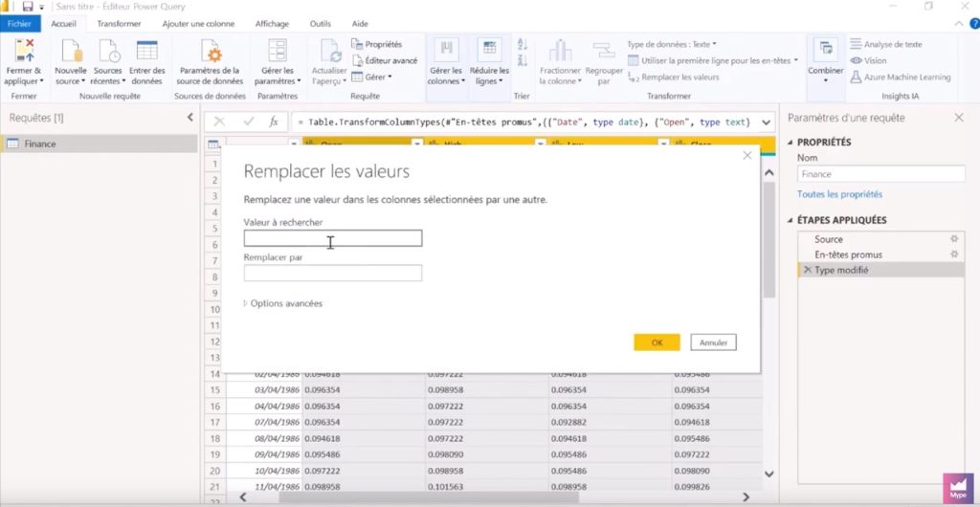Open Gérer dropdown in Requête group
This screenshot has height=507, width=980.
371,77
